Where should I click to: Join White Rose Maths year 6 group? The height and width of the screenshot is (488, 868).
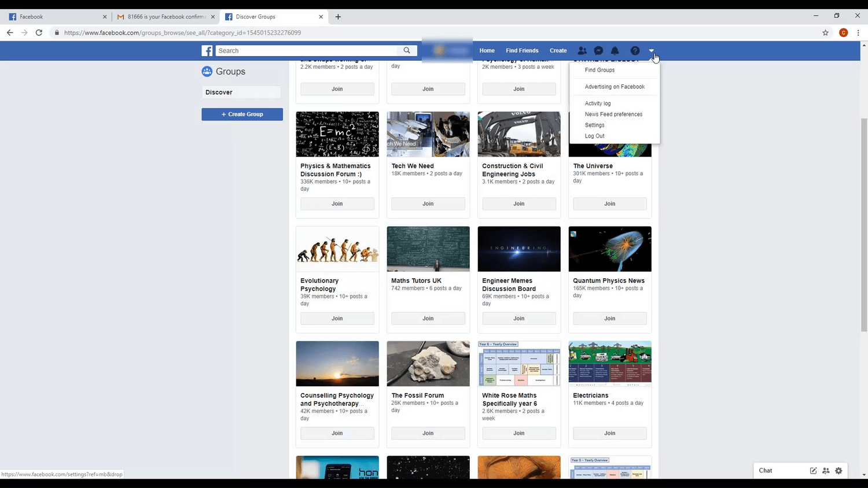[519, 433]
